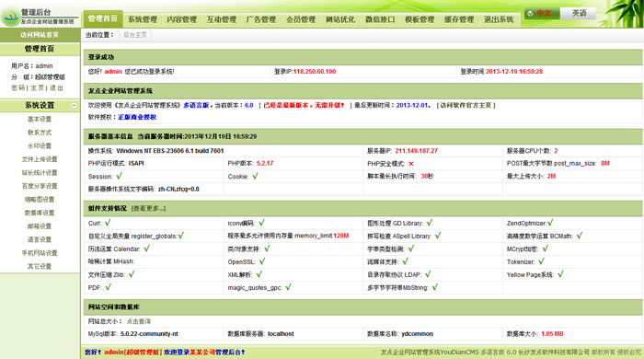Click the checkmark next to Curl
Screen dimensions: 644x359
(x=108, y=223)
